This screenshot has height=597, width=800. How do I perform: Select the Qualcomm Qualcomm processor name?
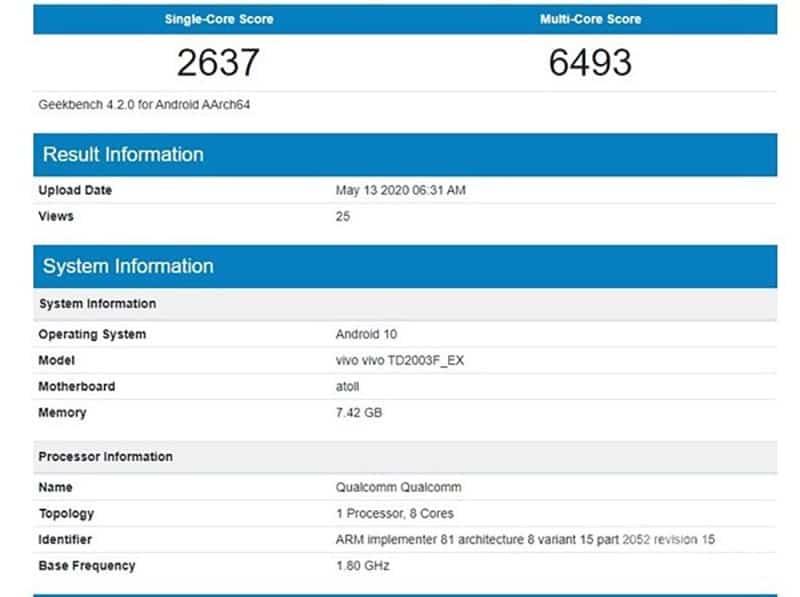(x=398, y=487)
